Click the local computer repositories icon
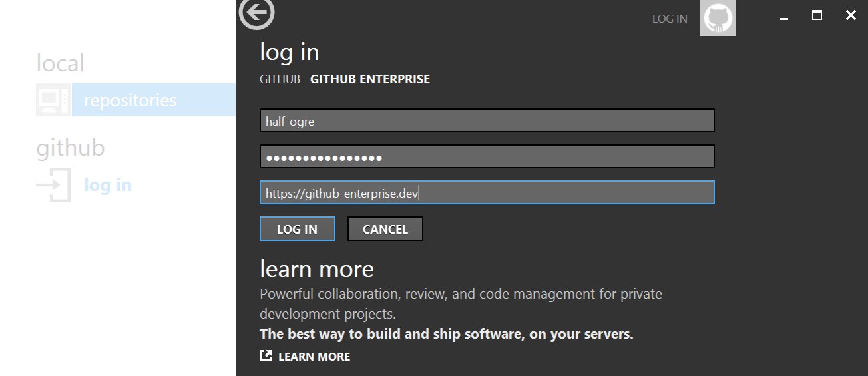Screen dimensions: 868x376 coord(53,100)
